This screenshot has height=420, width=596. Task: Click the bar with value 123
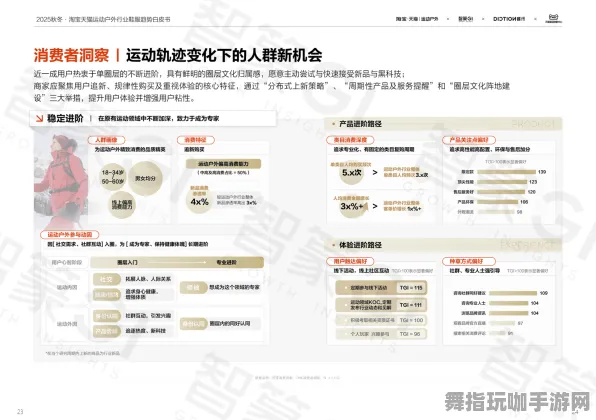(x=502, y=182)
